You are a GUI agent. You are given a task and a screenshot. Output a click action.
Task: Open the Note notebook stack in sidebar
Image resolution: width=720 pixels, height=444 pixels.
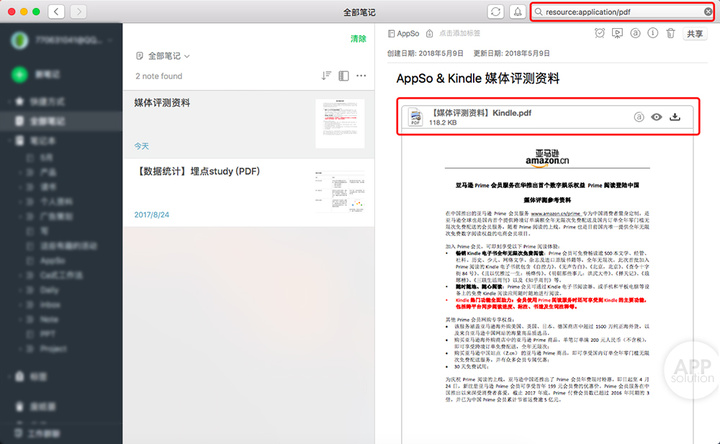click(x=49, y=319)
